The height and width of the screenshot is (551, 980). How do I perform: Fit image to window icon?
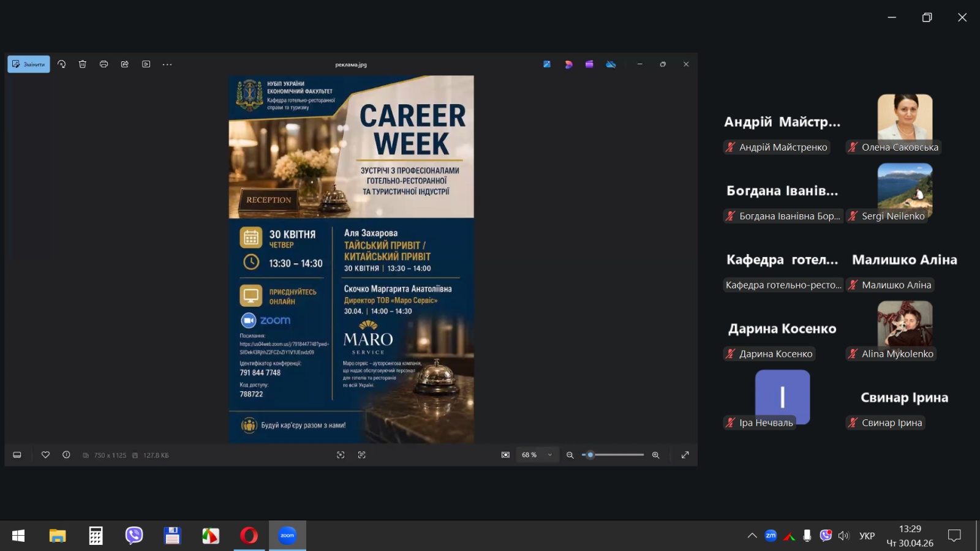[505, 455]
